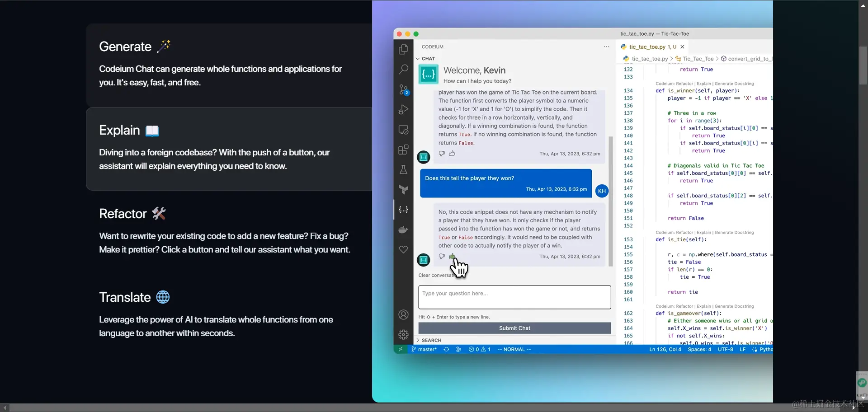
Task: Toggle green thumbs up on the second reply
Action: (x=452, y=257)
